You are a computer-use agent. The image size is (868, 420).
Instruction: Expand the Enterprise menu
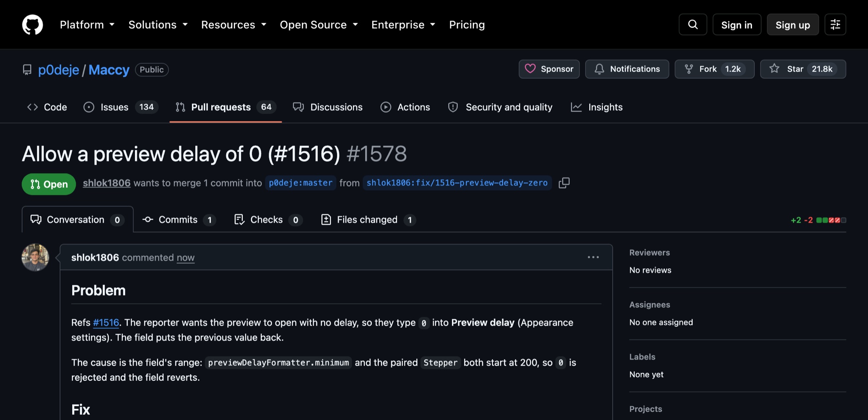pos(403,25)
